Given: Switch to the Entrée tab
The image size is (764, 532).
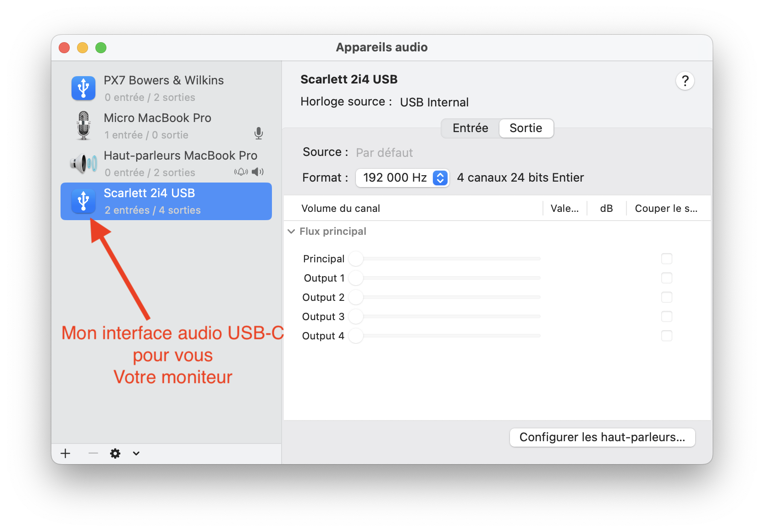Looking at the screenshot, I should tap(470, 128).
